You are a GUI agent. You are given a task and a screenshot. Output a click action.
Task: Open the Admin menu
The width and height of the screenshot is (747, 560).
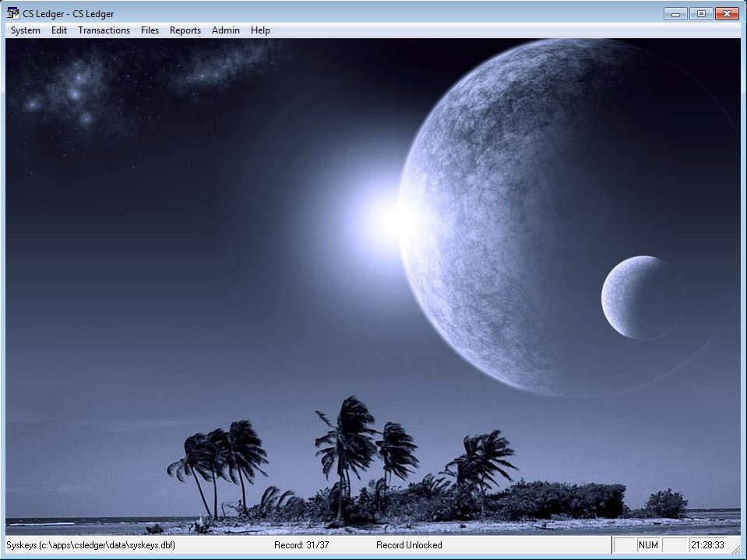tap(225, 30)
